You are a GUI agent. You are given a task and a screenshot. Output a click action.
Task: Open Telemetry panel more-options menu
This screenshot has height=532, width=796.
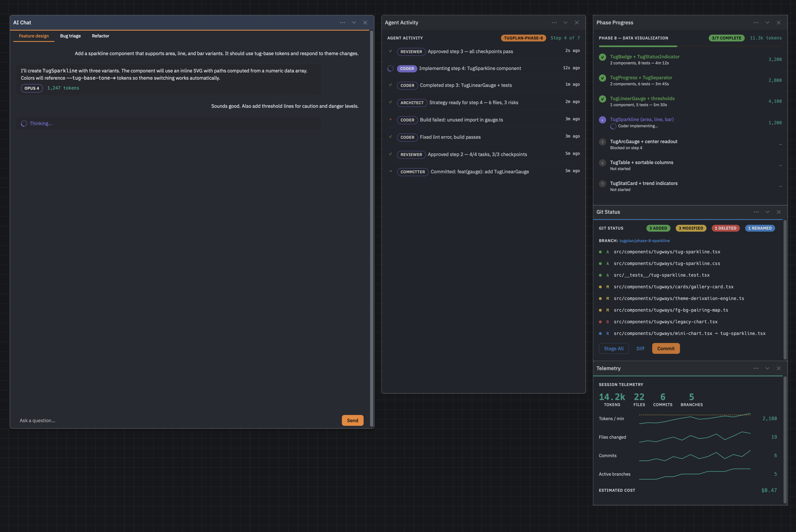click(756, 368)
